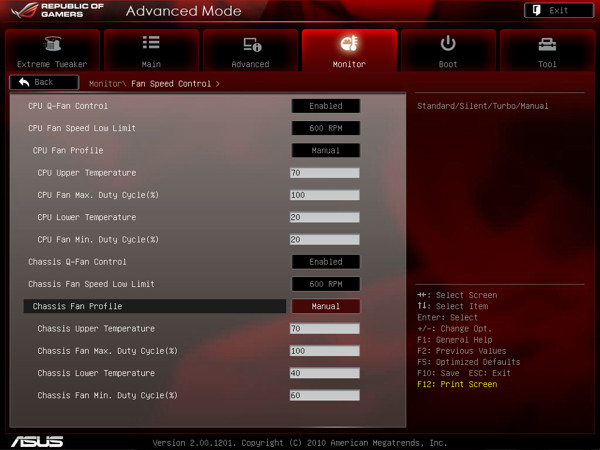Click the CPU Upper Temperature field
Image resolution: width=600 pixels, height=450 pixels.
pyautogui.click(x=324, y=173)
